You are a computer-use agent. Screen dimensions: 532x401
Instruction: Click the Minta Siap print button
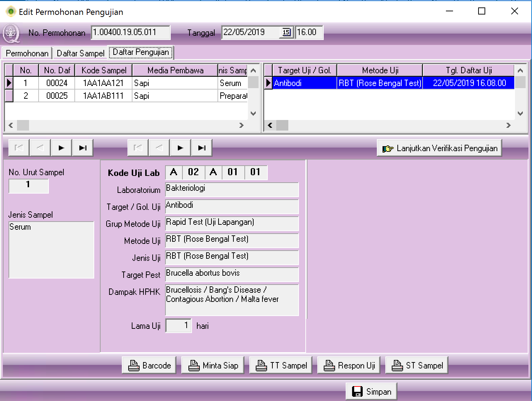(213, 365)
